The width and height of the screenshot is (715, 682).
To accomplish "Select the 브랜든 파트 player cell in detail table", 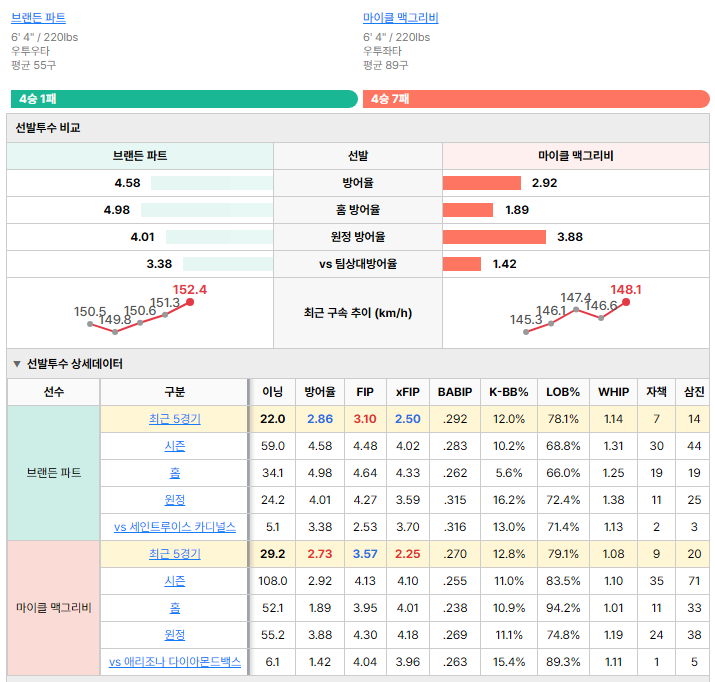I will click(54, 473).
